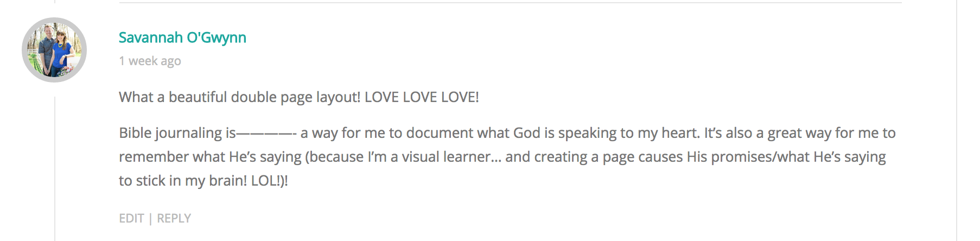The image size is (980, 241).
Task: Click Savannah O'Gwynn's profile avatar
Action: pyautogui.click(x=54, y=50)
